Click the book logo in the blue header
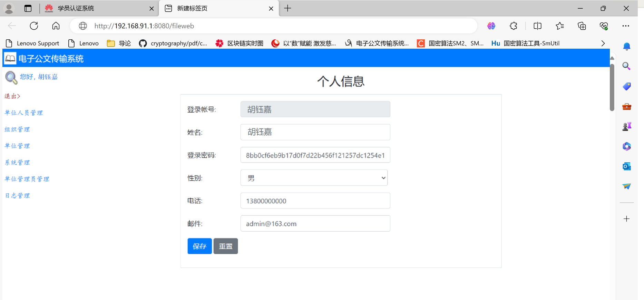644x300 pixels. pyautogui.click(x=10, y=58)
